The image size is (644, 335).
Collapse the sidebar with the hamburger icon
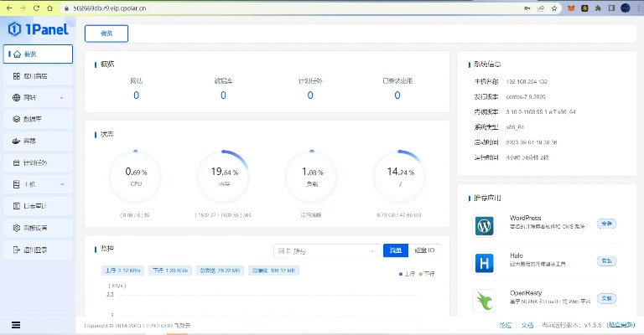tap(16, 324)
